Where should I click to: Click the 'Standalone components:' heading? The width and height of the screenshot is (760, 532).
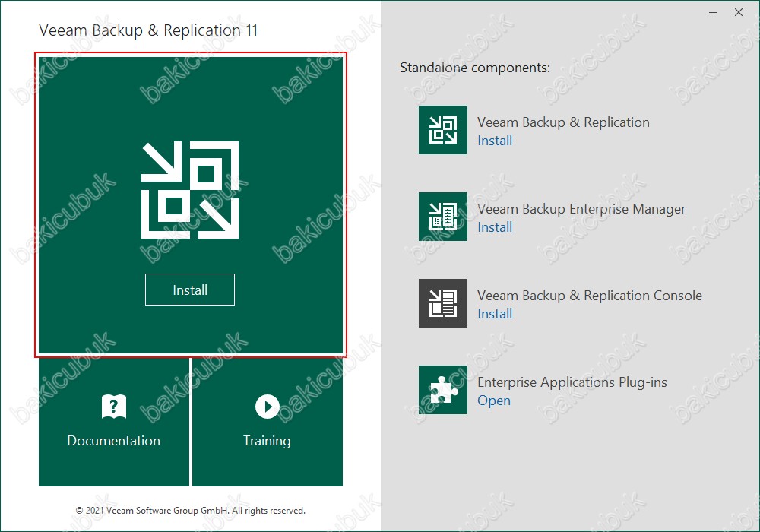475,68
